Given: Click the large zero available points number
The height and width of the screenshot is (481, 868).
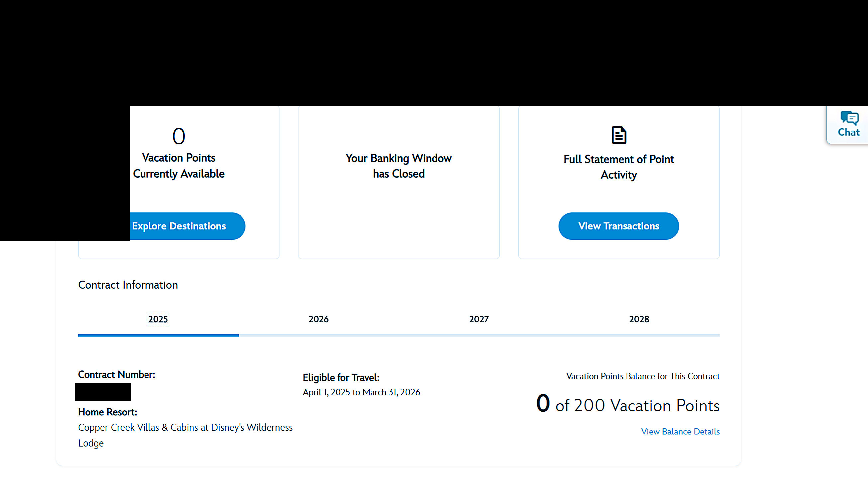Looking at the screenshot, I should pos(179,136).
